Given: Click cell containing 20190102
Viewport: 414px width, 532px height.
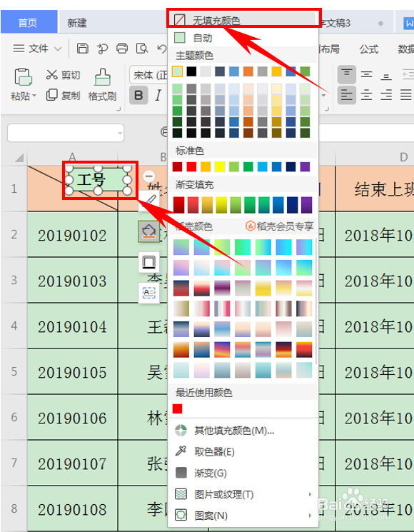Looking at the screenshot, I should pyautogui.click(x=73, y=234).
